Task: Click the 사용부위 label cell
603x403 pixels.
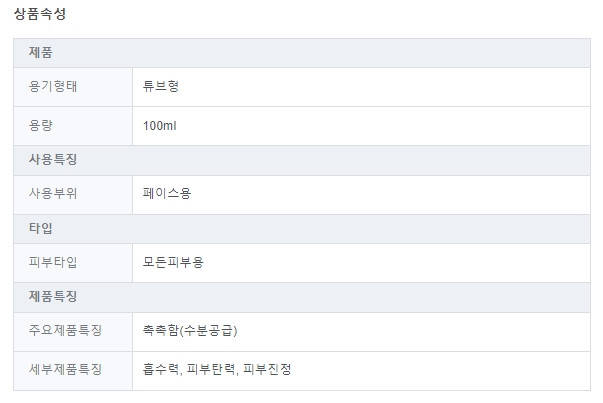Action: pos(54,193)
